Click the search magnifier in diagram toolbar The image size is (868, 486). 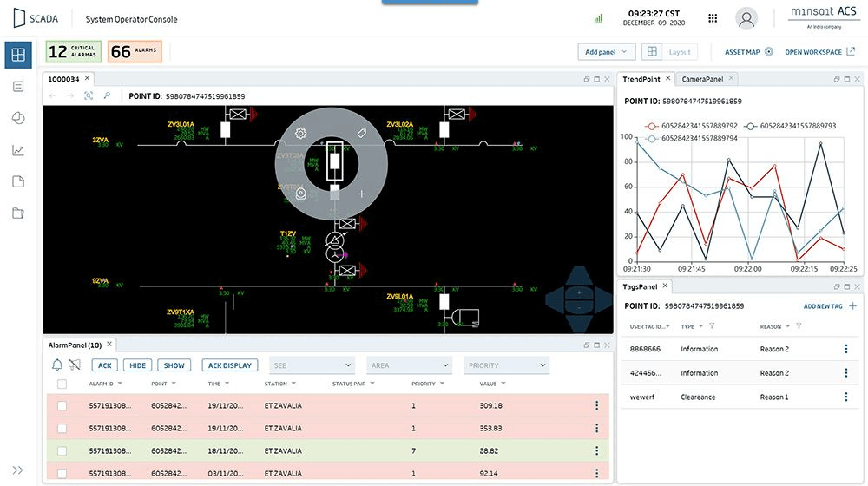click(107, 95)
